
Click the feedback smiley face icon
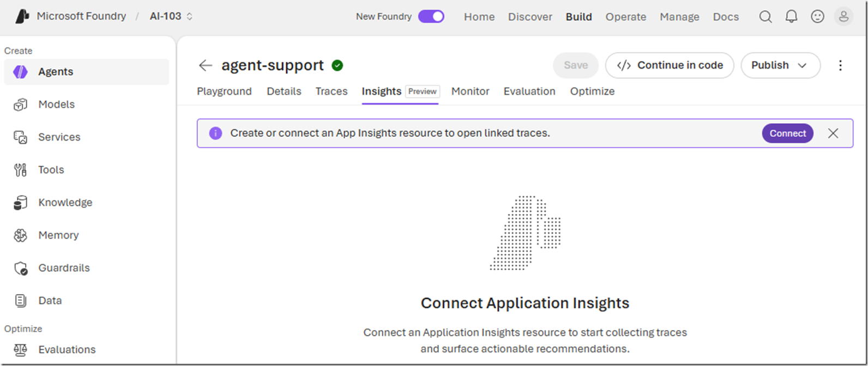pyautogui.click(x=817, y=17)
